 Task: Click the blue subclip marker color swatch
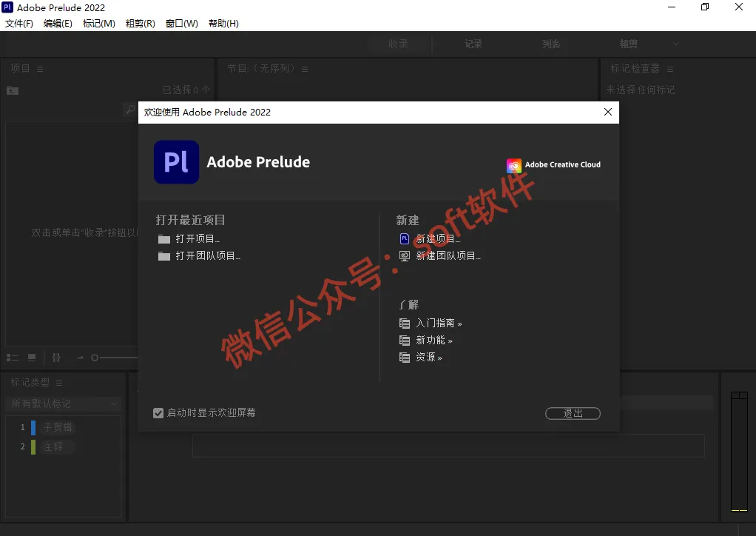click(33, 427)
